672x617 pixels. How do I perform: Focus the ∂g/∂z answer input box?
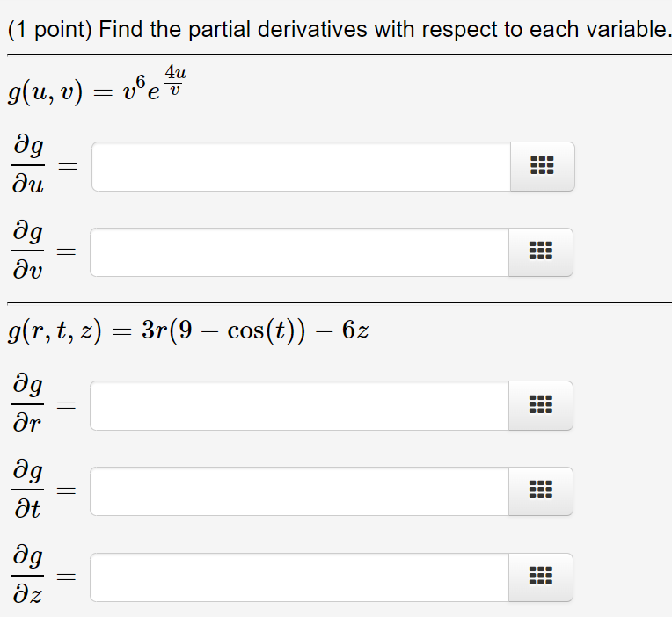point(299,577)
